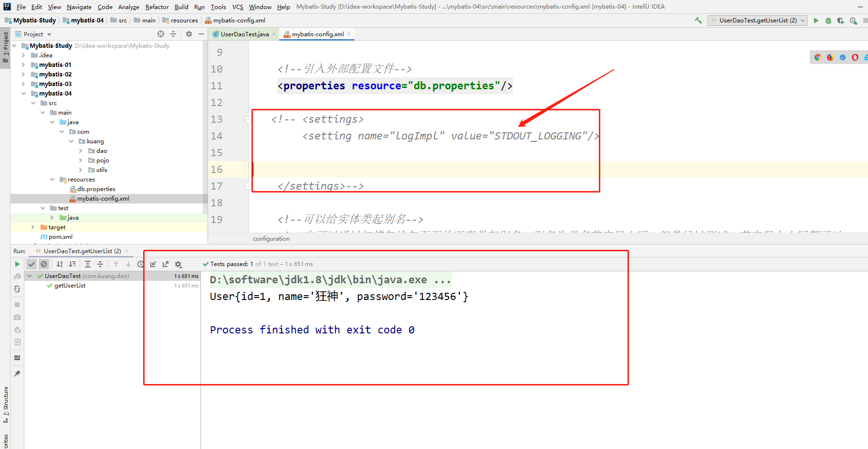Locate current file in Project panel

click(161, 34)
